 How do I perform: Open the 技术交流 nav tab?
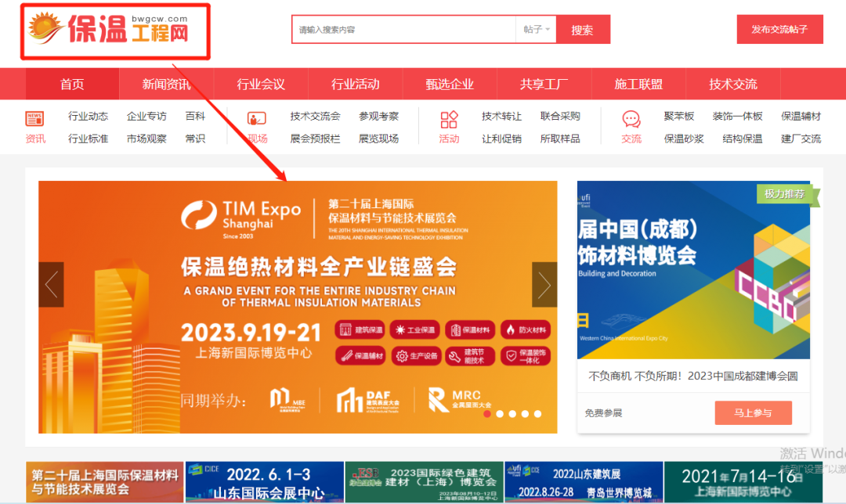pos(732,84)
